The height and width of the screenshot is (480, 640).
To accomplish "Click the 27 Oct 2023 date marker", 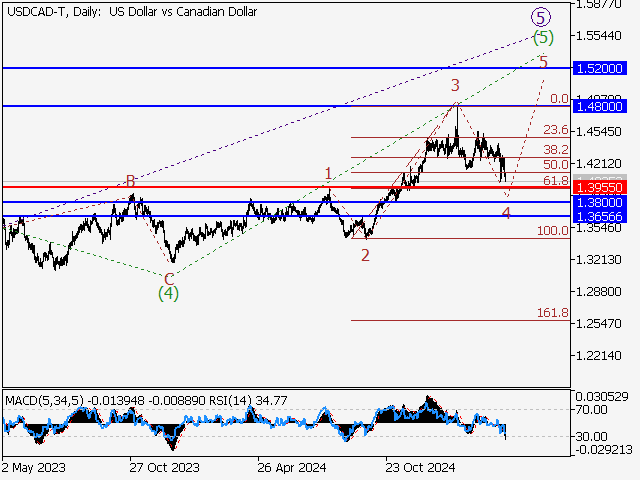I will coord(163,466).
